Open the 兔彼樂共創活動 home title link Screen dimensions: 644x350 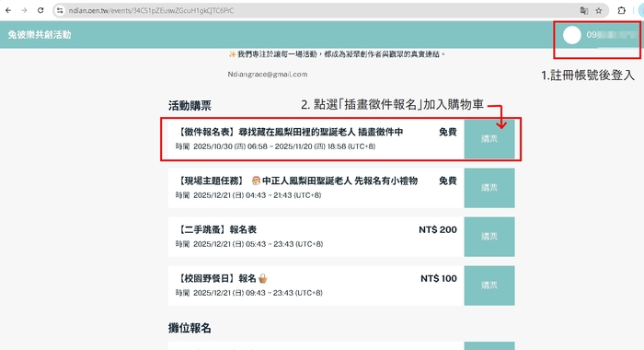coord(40,35)
